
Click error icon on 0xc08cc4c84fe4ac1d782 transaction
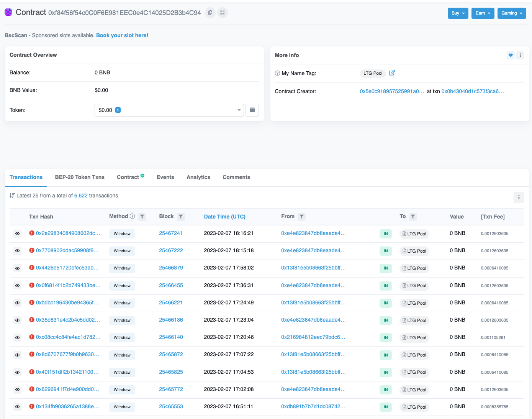click(32, 337)
